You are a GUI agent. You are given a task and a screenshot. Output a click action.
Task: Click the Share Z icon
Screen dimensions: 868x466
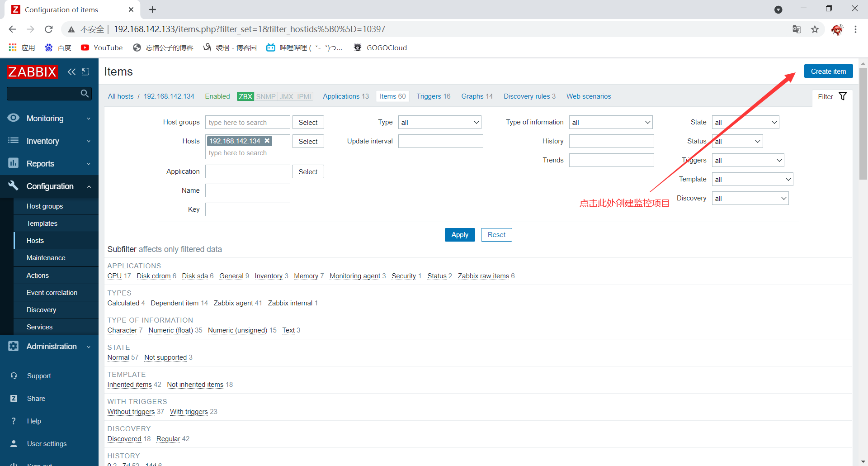pyautogui.click(x=14, y=398)
